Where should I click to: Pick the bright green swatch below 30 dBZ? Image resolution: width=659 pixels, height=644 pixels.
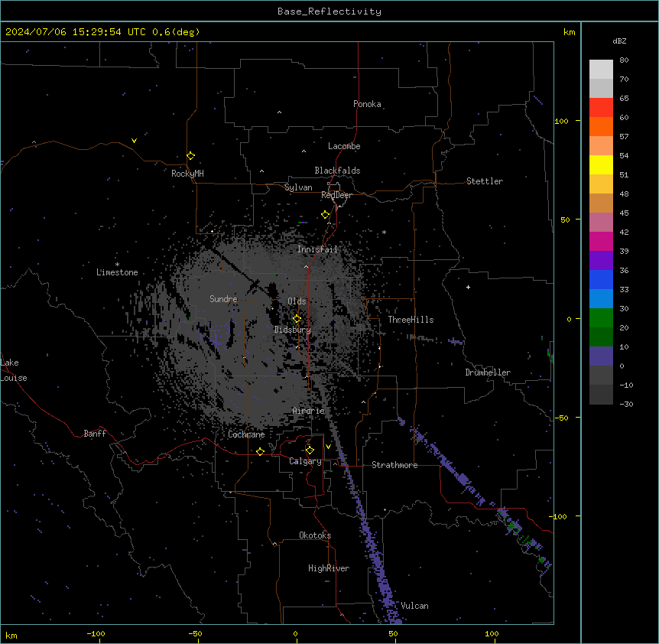tap(601, 318)
